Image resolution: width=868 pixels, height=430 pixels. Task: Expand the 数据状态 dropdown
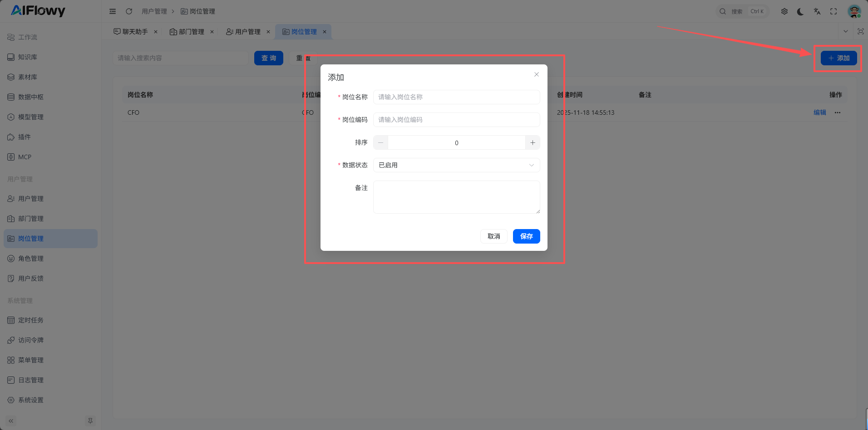click(456, 165)
